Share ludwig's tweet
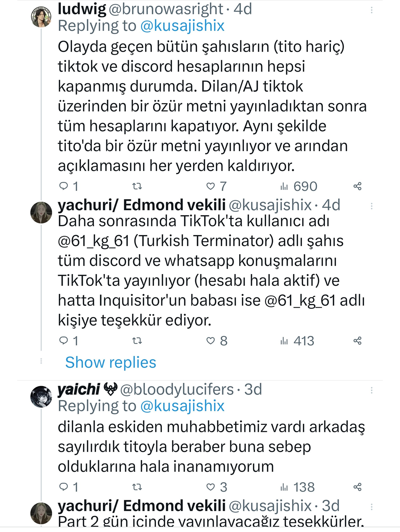Screen dimensions: 400x532 tap(357, 186)
